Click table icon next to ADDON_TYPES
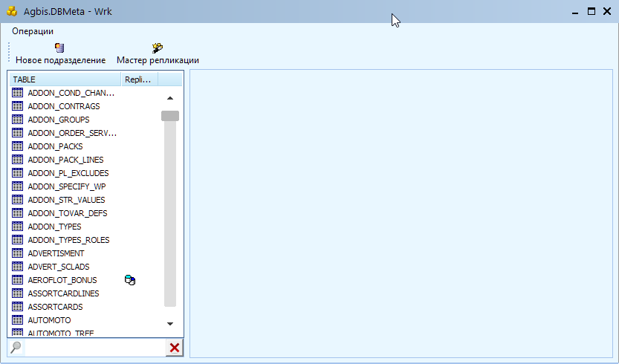619x364 pixels. (x=17, y=227)
